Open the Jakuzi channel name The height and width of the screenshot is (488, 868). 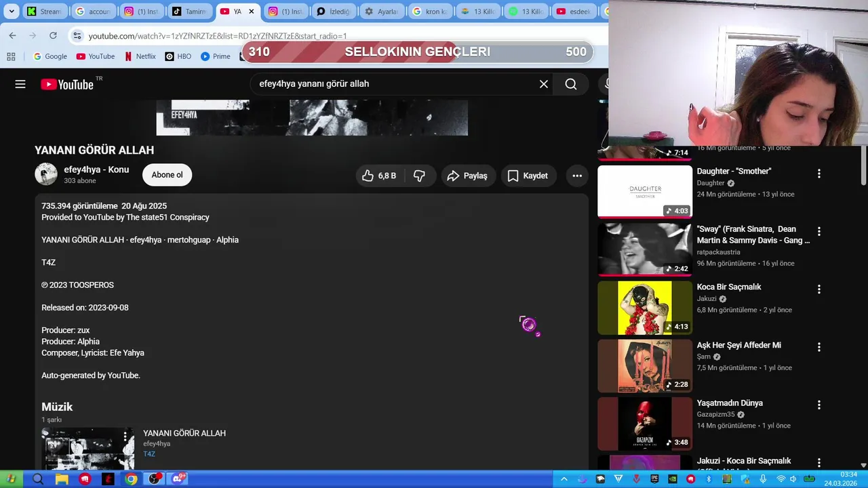707,298
